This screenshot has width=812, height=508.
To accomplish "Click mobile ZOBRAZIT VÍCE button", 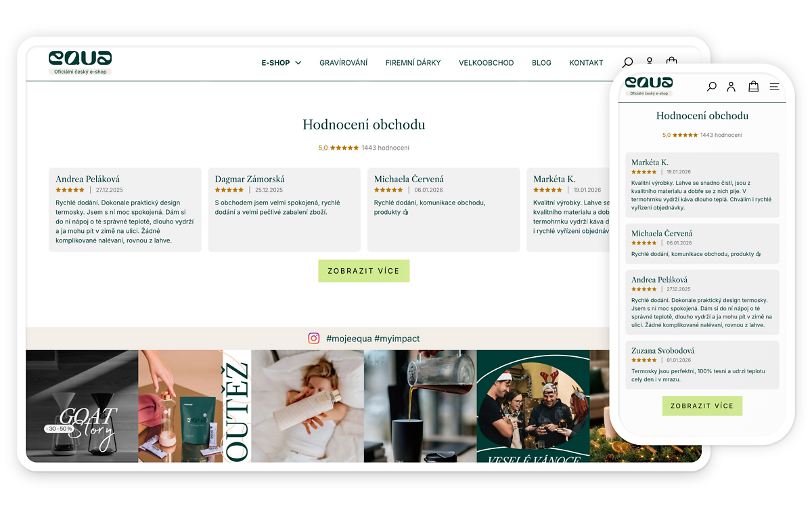I will click(702, 406).
